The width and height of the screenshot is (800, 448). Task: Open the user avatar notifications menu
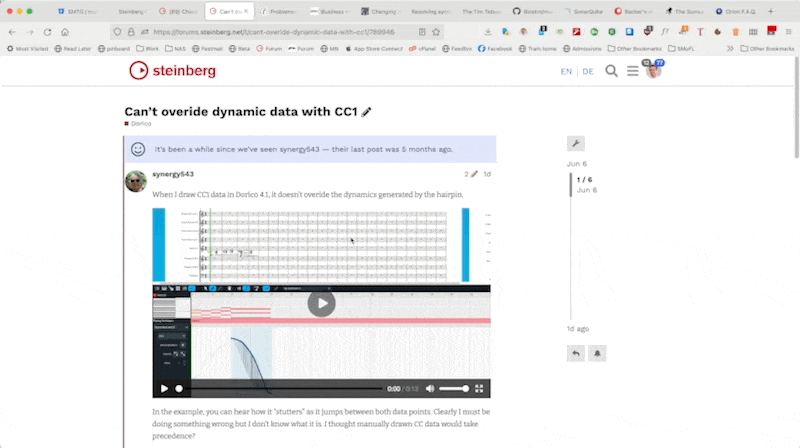[x=652, y=71]
